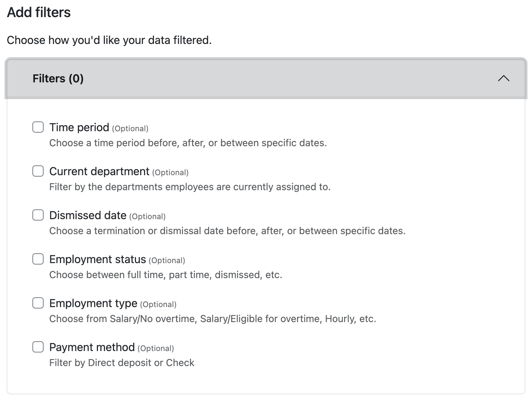This screenshot has height=402, width=532.
Task: Click the termination or dismissal date description
Action: [227, 231]
